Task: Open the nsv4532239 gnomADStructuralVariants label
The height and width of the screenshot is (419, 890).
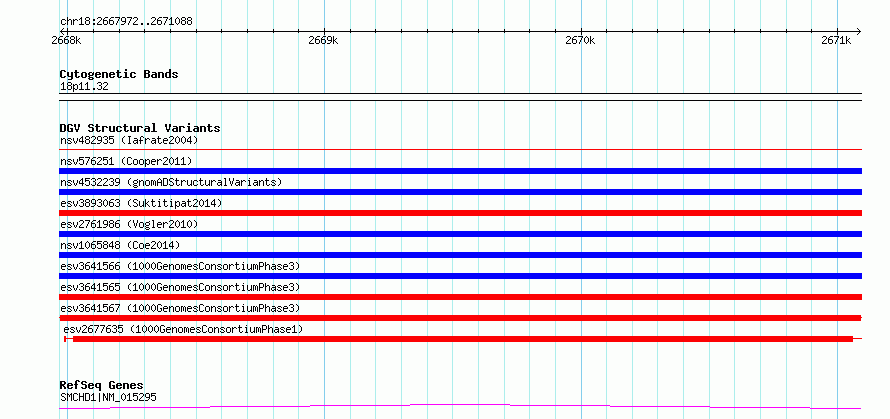Action: [171, 182]
